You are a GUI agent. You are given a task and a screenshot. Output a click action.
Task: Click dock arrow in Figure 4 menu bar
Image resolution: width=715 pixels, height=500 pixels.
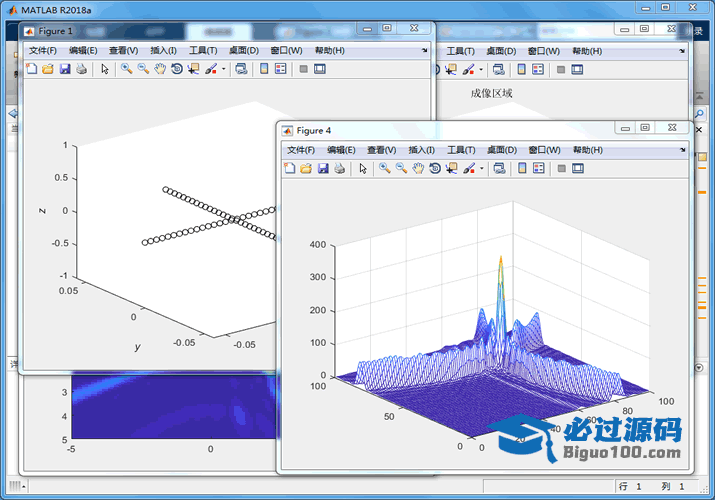[683, 150]
